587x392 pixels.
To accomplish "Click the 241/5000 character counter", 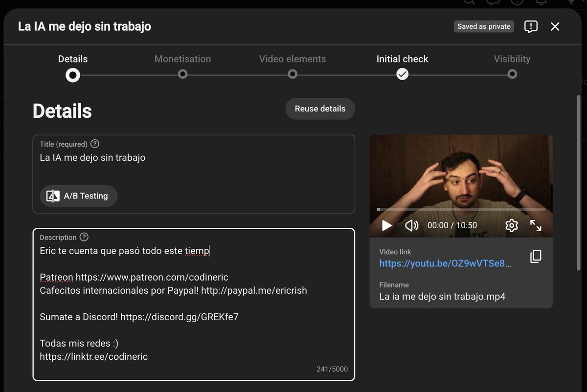I will pyautogui.click(x=332, y=369).
